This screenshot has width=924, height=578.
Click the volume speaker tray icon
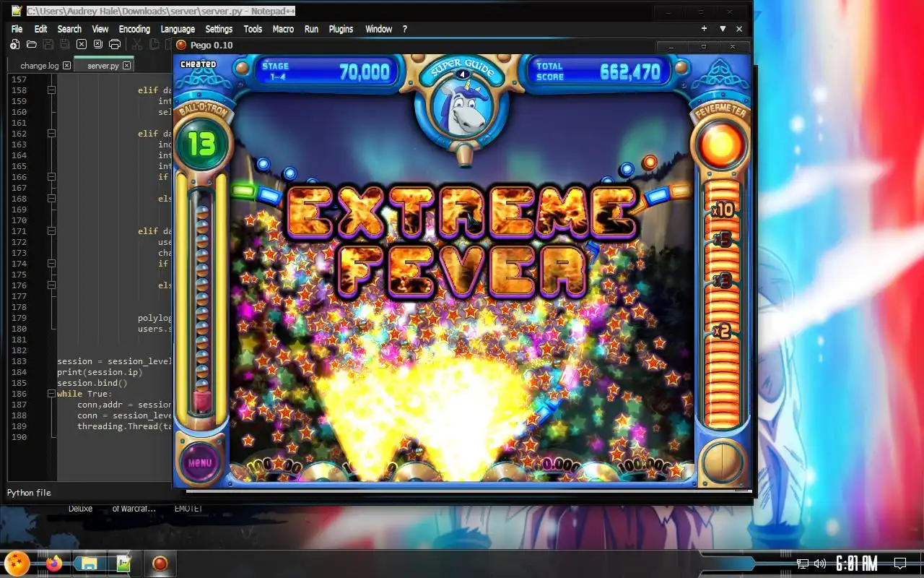(x=820, y=564)
